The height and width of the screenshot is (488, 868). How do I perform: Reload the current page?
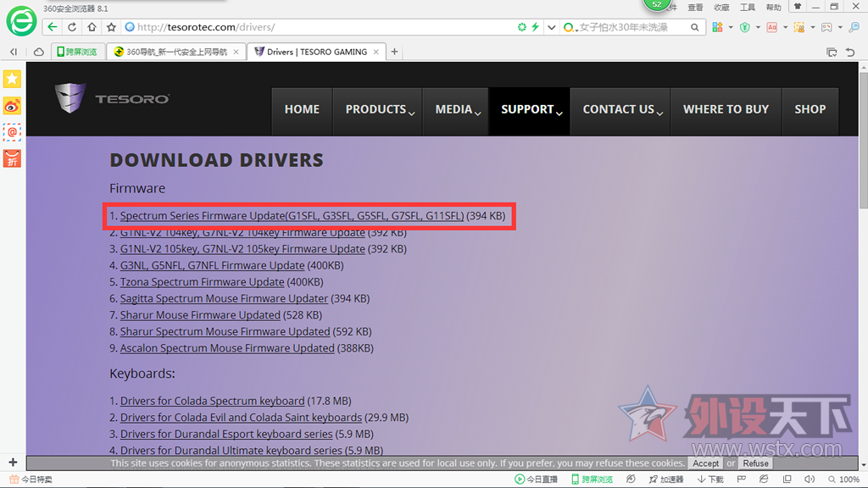click(72, 27)
